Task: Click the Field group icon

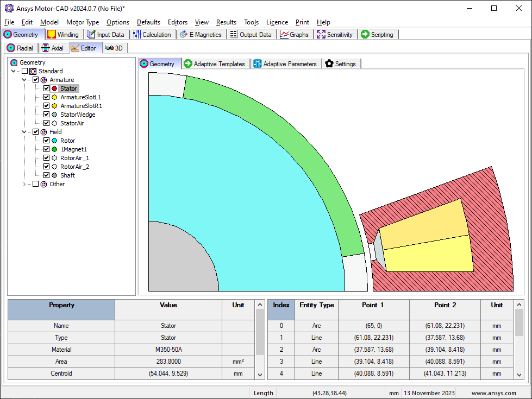Action: click(x=44, y=132)
